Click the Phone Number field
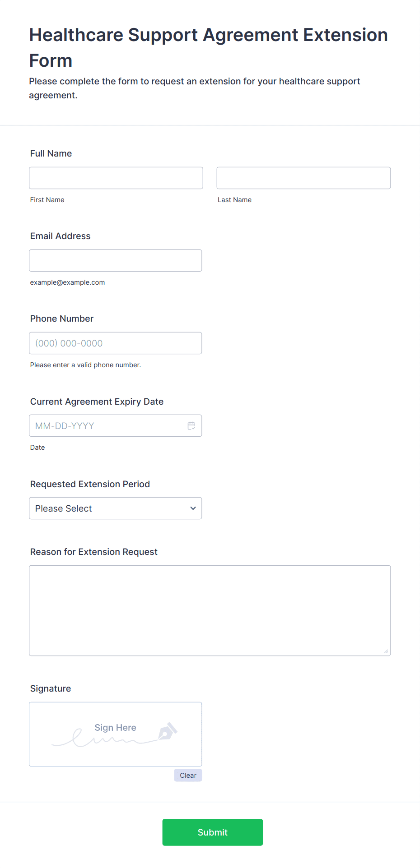The width and height of the screenshot is (420, 868). click(116, 343)
